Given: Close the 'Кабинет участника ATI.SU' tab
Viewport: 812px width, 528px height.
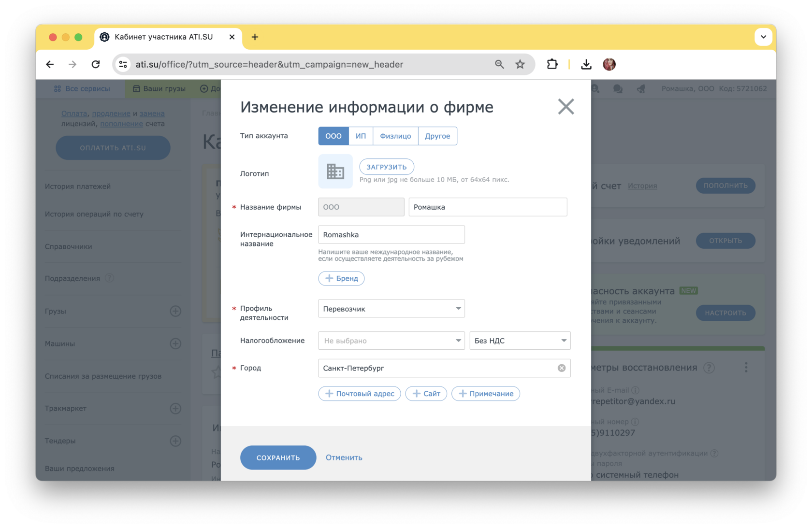Looking at the screenshot, I should (232, 37).
